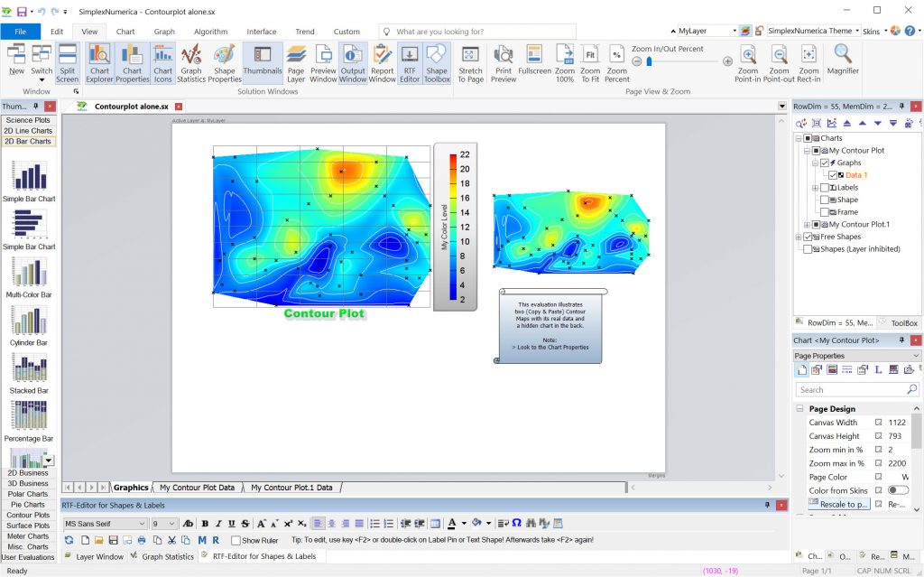Open the Report Window
The width and height of the screenshot is (924, 577).
(x=383, y=63)
